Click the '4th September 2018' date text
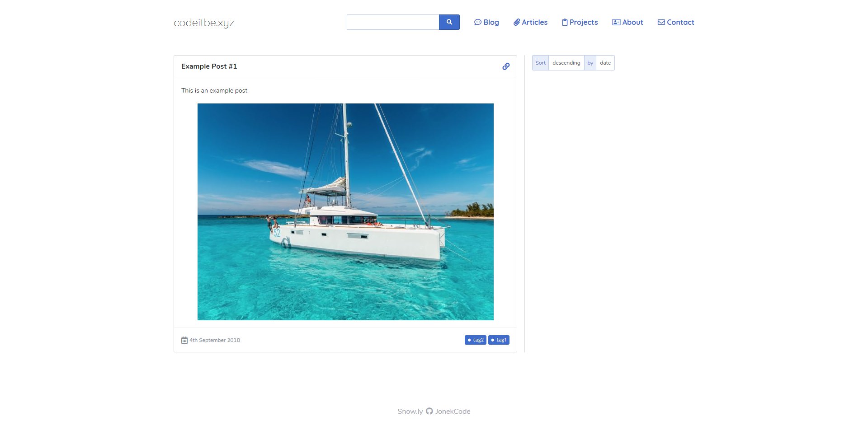This screenshot has height=426, width=868. point(215,340)
